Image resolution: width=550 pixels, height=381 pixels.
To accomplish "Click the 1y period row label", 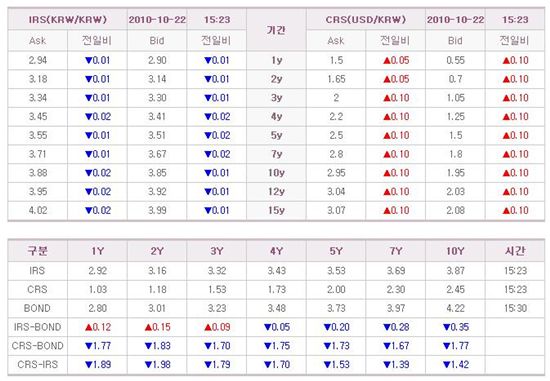I will click(276, 60).
